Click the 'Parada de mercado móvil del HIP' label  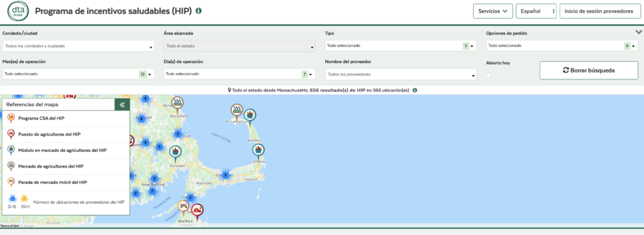pos(53,182)
